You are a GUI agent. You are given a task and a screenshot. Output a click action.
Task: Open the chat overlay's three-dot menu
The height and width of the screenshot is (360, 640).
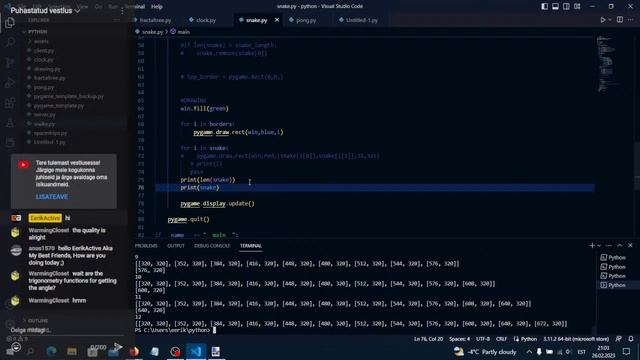point(122,11)
